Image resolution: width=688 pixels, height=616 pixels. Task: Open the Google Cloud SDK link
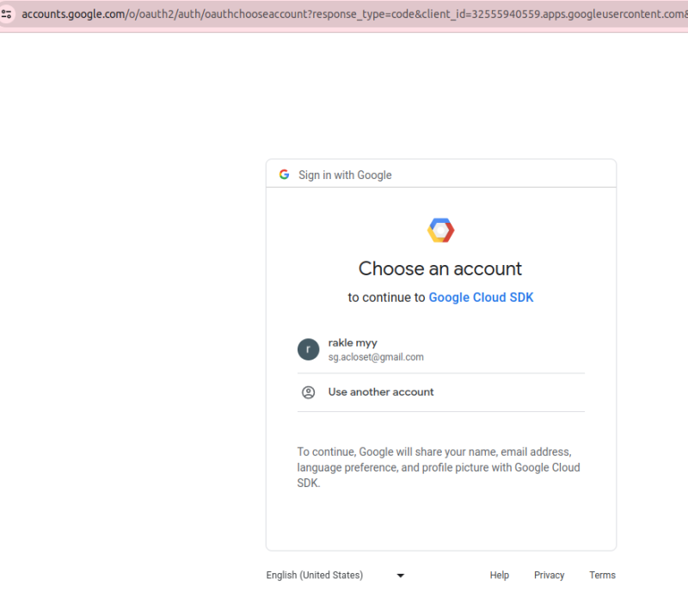(482, 298)
